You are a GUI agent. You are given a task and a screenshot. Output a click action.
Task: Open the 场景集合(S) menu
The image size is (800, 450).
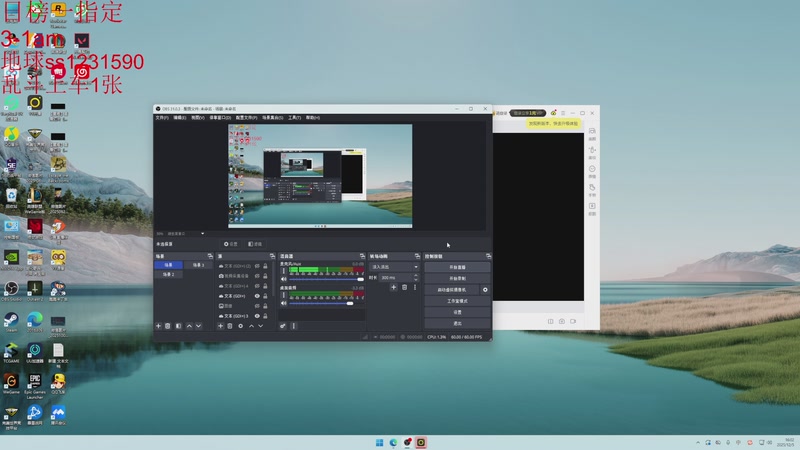pos(272,118)
